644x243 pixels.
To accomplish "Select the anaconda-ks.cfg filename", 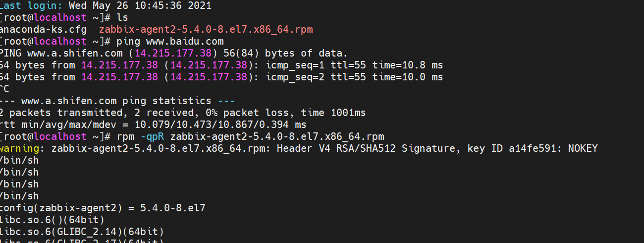I will pyautogui.click(x=43, y=30).
